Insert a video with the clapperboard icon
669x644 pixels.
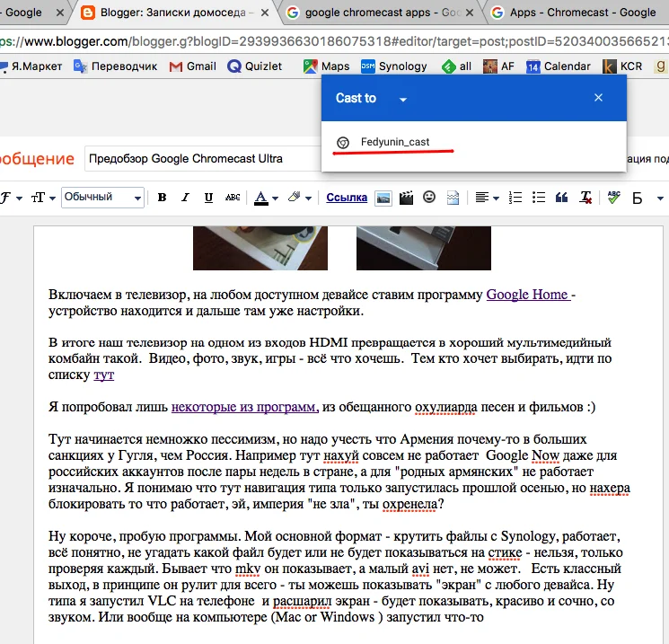tap(407, 198)
